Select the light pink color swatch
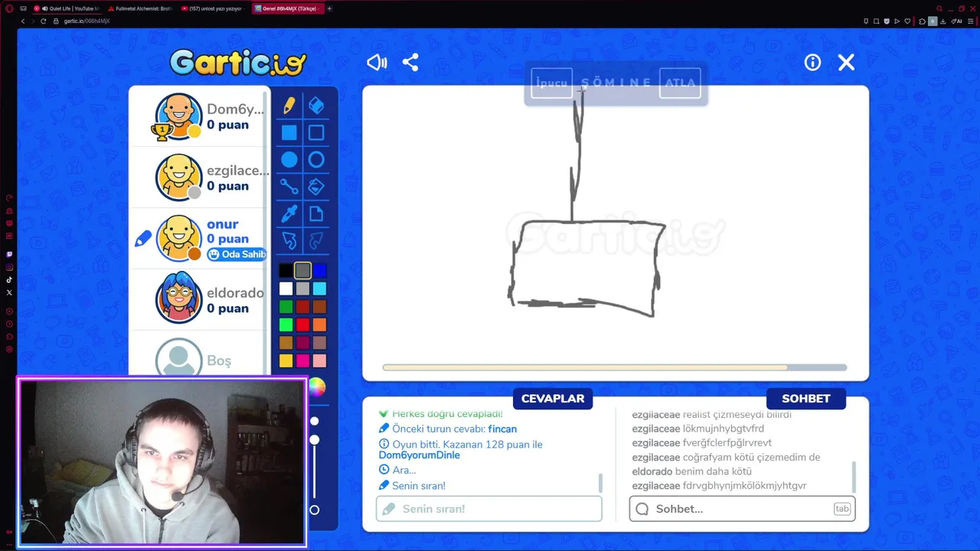The image size is (980, 551). pyautogui.click(x=319, y=360)
